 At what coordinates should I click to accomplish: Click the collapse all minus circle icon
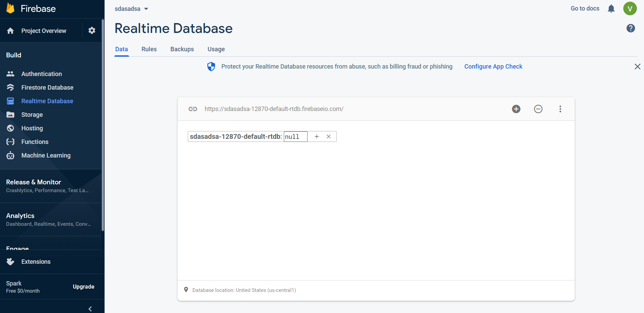538,109
